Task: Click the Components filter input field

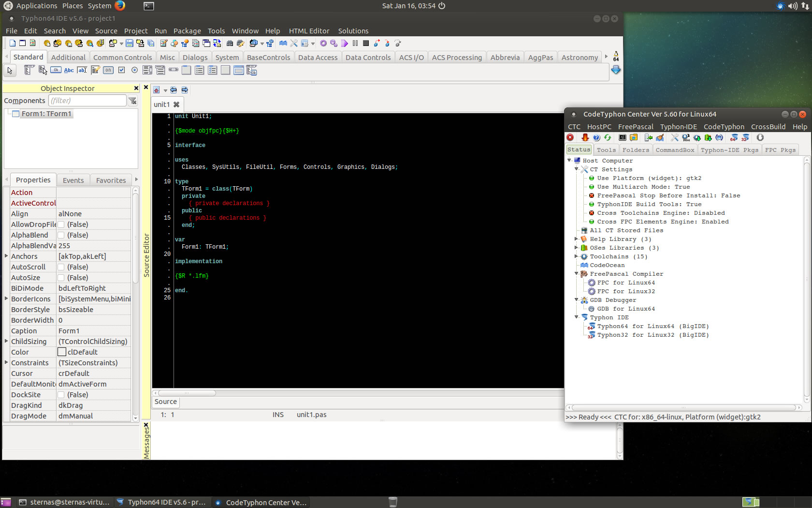Action: point(87,101)
